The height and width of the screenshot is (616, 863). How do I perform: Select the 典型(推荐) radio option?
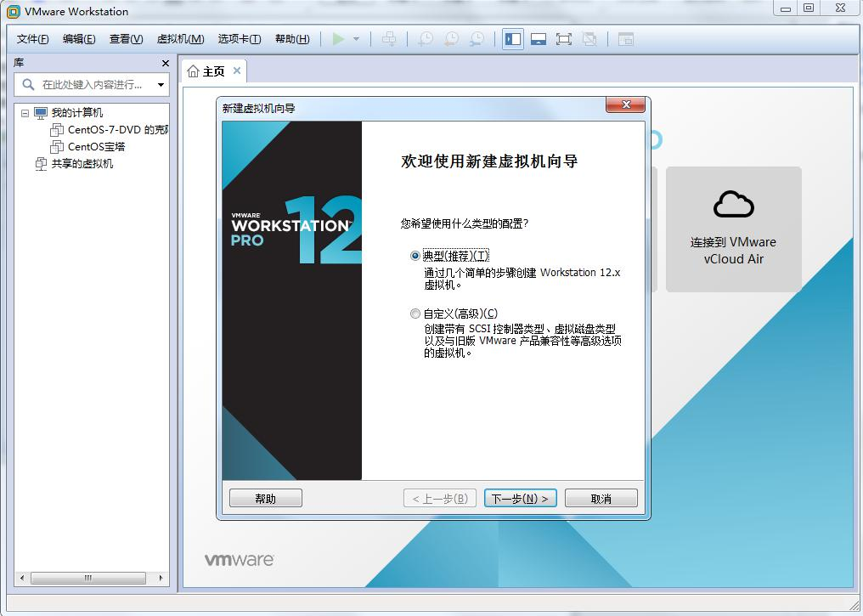[415, 256]
